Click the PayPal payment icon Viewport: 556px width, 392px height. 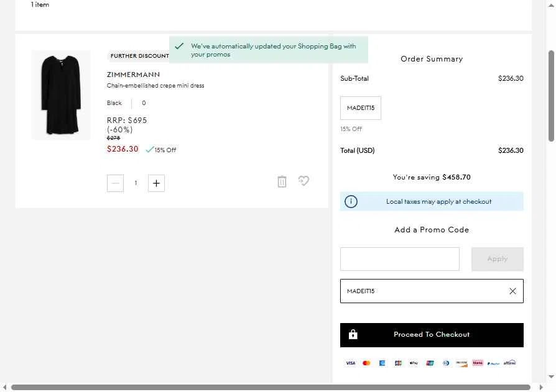click(493, 363)
